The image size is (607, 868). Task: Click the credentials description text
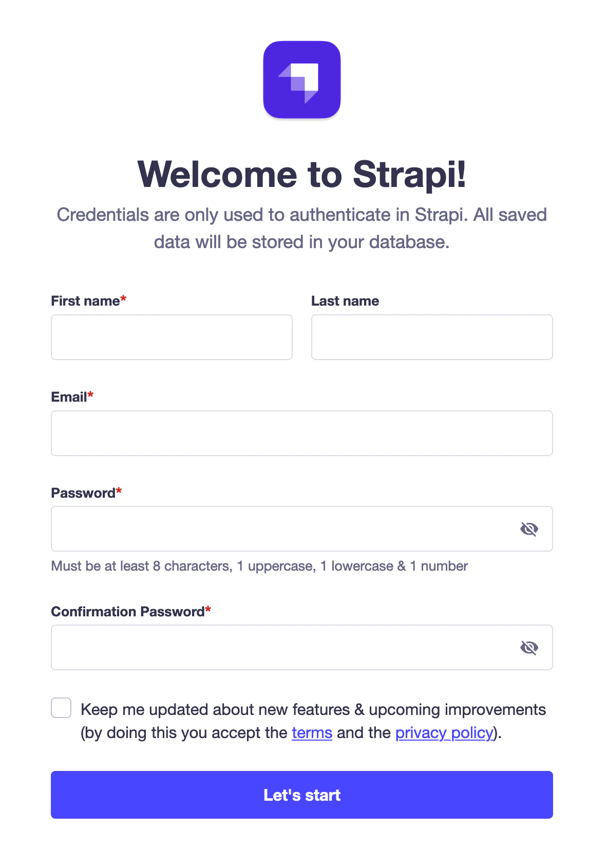(302, 228)
